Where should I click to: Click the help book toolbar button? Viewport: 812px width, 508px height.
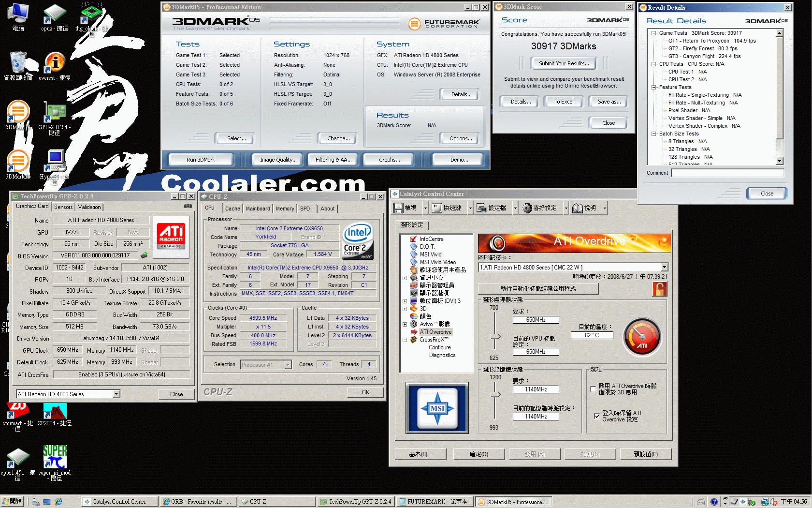tap(585, 208)
